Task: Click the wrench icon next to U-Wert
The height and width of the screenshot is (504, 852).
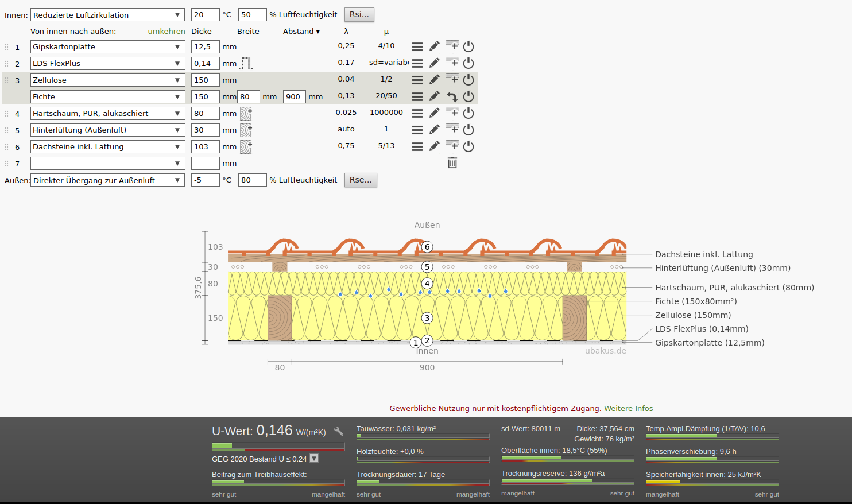Action: [339, 431]
